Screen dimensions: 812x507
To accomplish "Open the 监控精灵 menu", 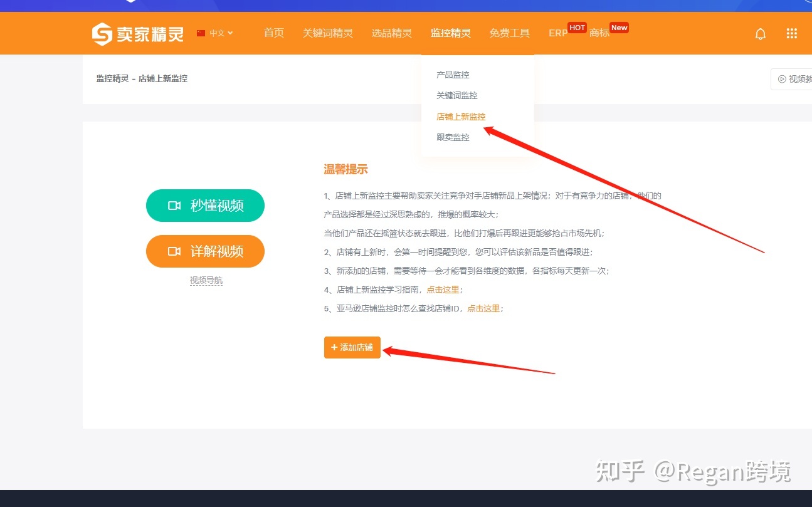I will pyautogui.click(x=450, y=33).
